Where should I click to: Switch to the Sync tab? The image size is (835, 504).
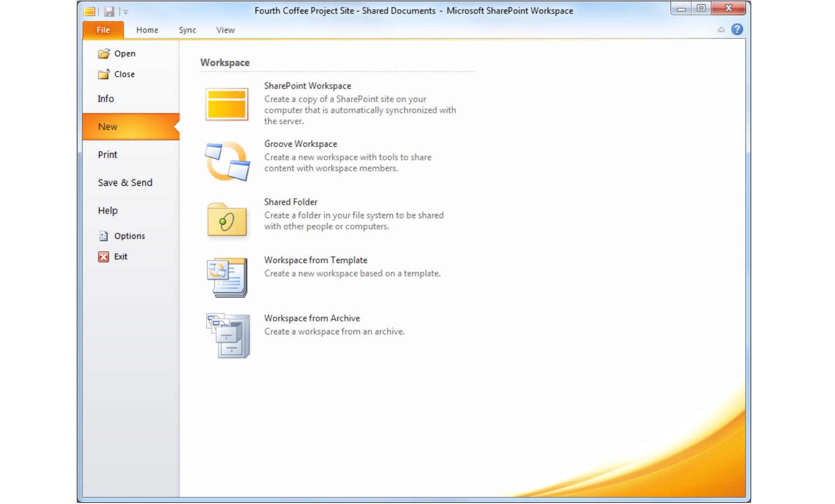[x=187, y=30]
